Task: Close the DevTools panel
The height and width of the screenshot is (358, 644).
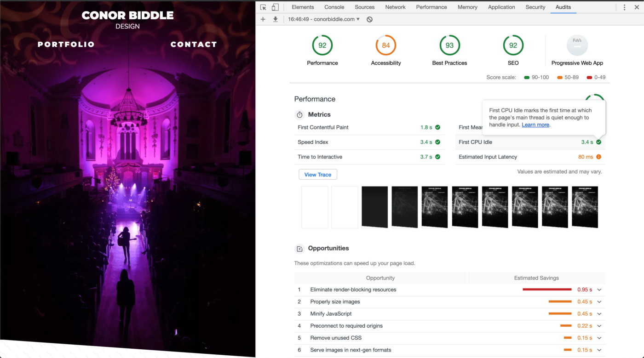Action: click(x=637, y=7)
